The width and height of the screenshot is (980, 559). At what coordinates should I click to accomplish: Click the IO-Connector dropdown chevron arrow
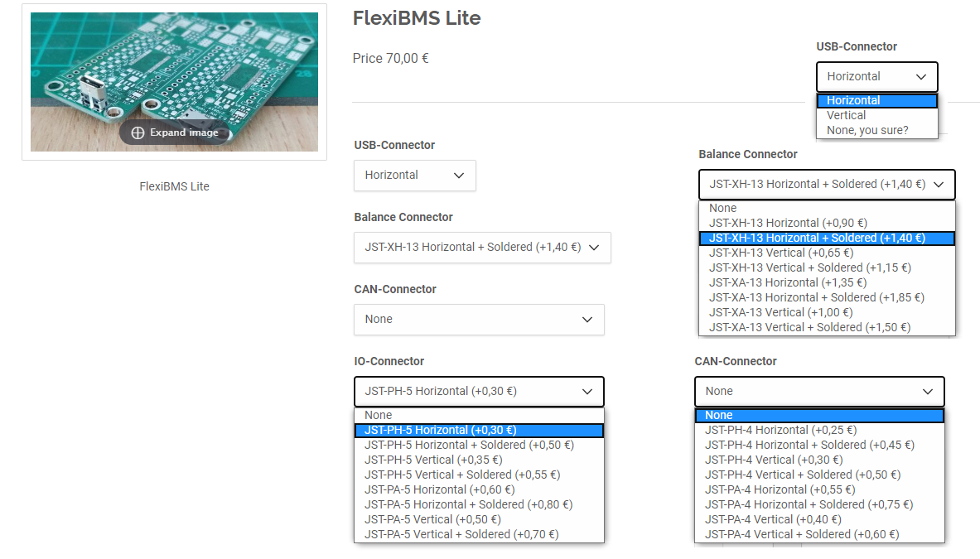587,392
